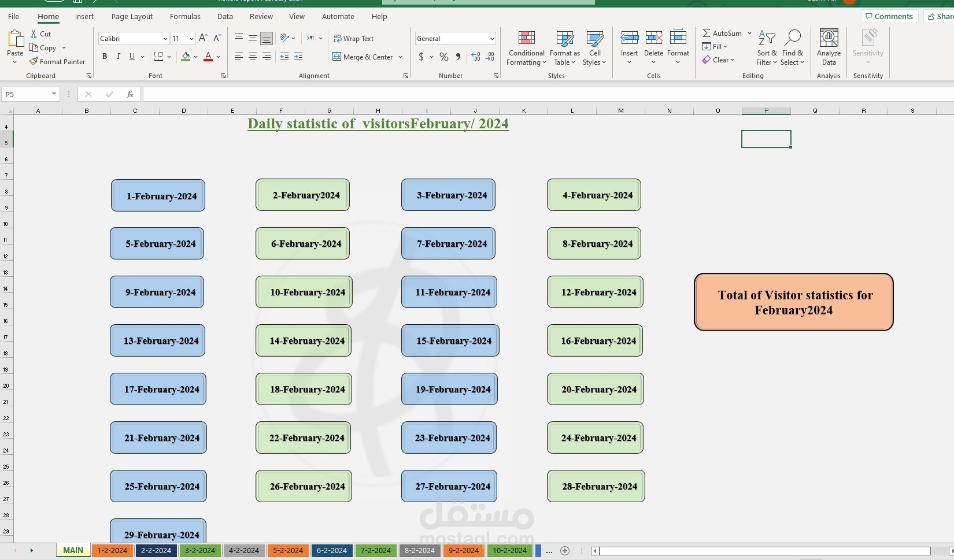Viewport: 954px width, 560px height.
Task: Click inside the formula bar input
Action: point(548,94)
